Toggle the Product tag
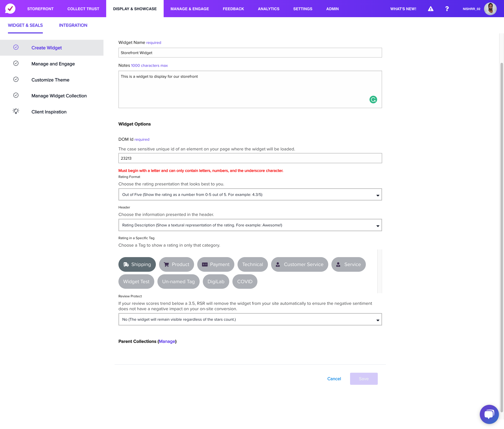The height and width of the screenshot is (429, 504). [x=177, y=264]
